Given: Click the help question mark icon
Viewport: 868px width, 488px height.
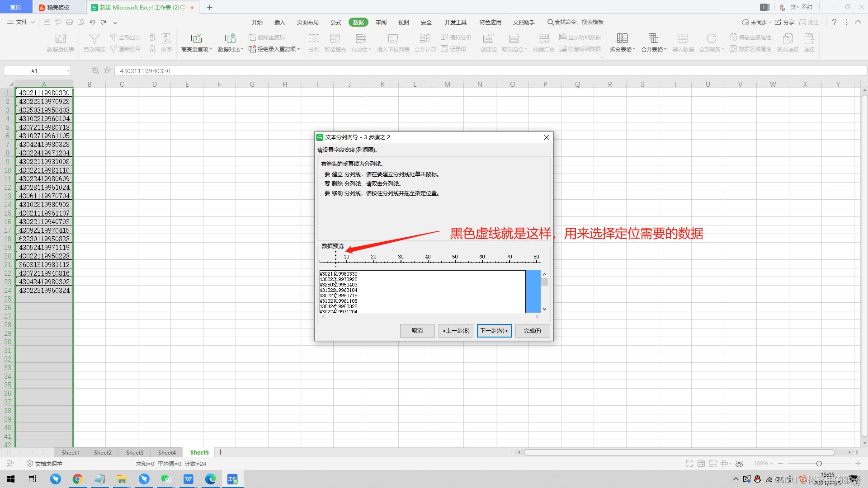Looking at the screenshot, I should 834,22.
